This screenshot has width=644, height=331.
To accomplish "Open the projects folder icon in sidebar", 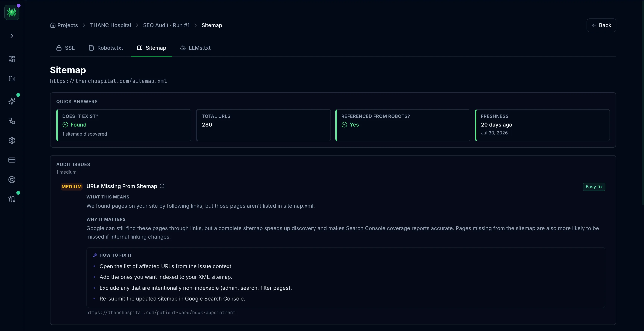I will [12, 79].
